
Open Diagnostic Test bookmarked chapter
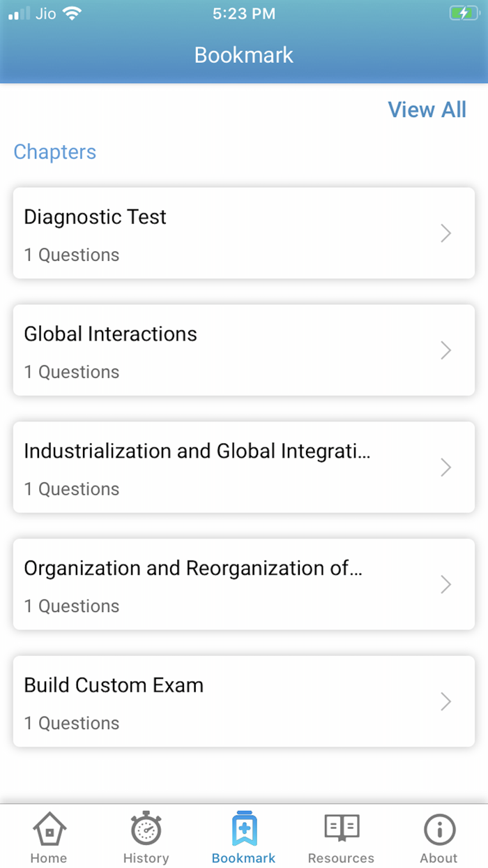96,217
